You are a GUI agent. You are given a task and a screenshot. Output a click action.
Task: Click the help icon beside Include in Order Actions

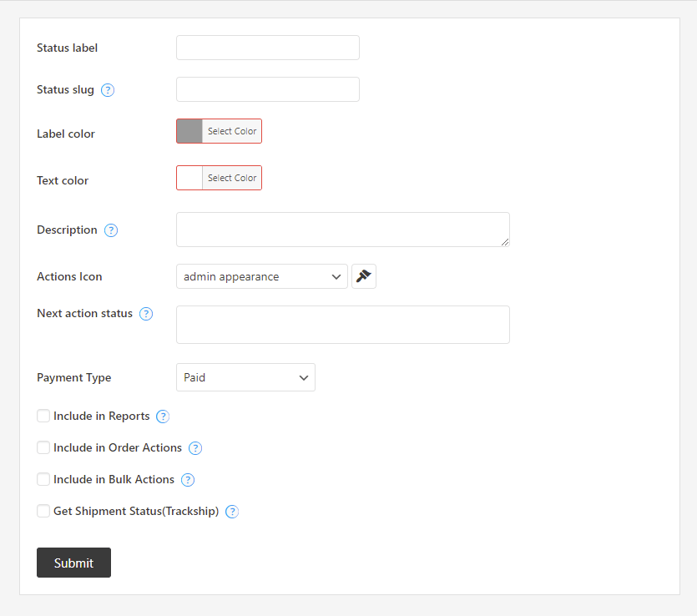click(x=194, y=447)
